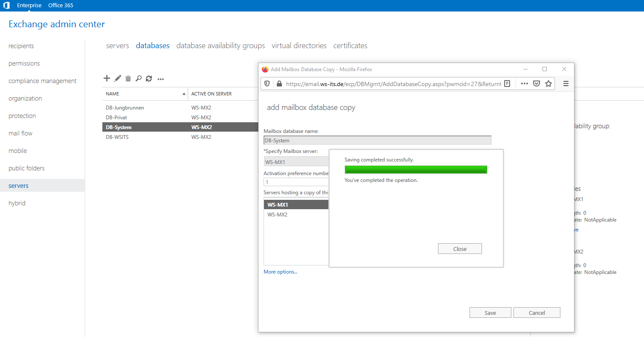Refresh the database list
Image resolution: width=644 pixels, height=337 pixels.
coord(149,78)
